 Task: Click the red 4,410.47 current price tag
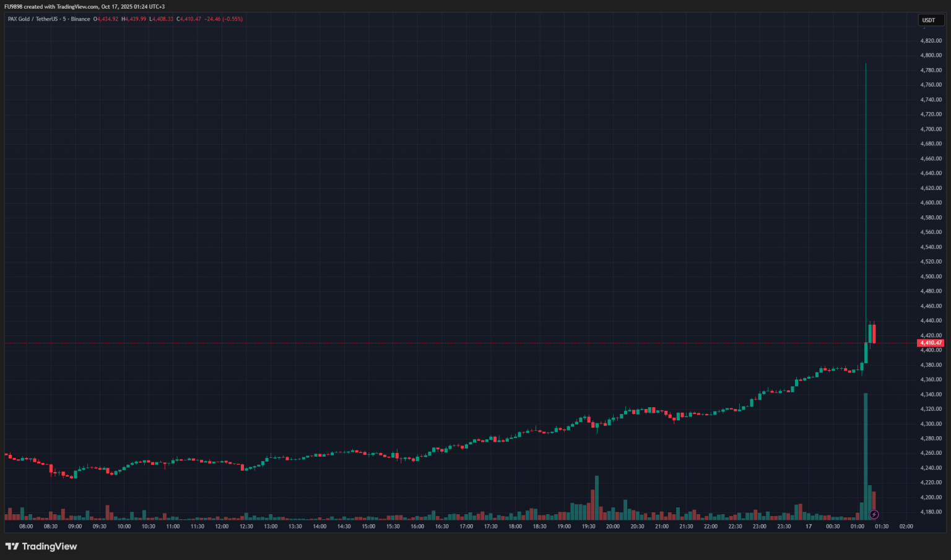tap(931, 343)
